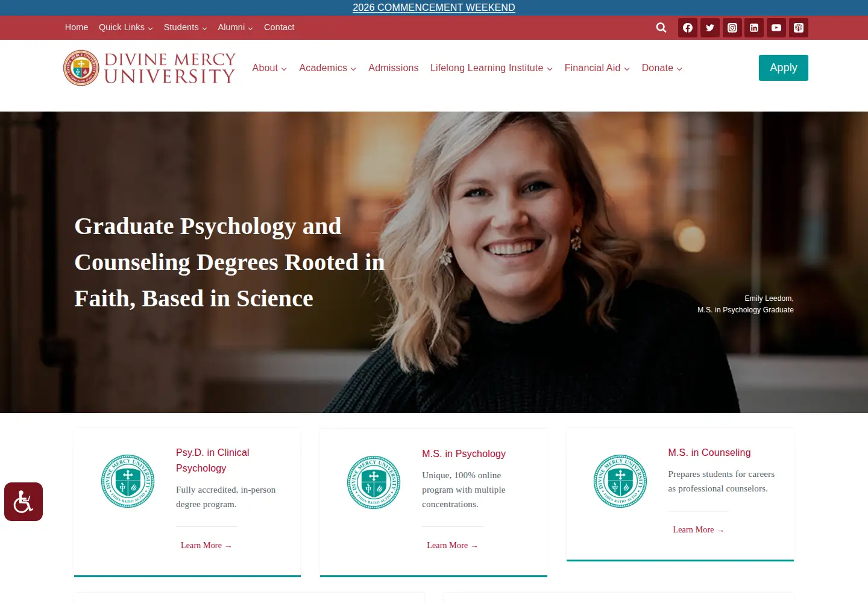Viewport: 868px width, 603px height.
Task: Expand the Donate menu
Action: pos(662,68)
